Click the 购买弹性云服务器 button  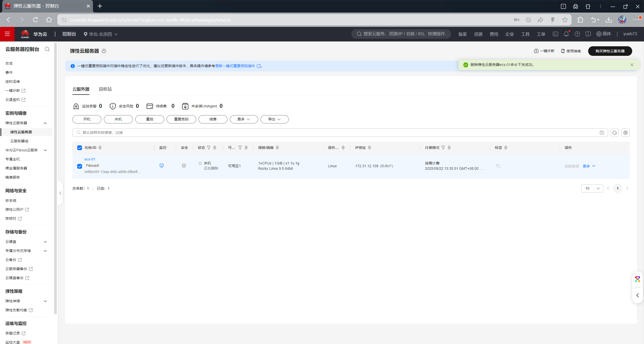[610, 51]
